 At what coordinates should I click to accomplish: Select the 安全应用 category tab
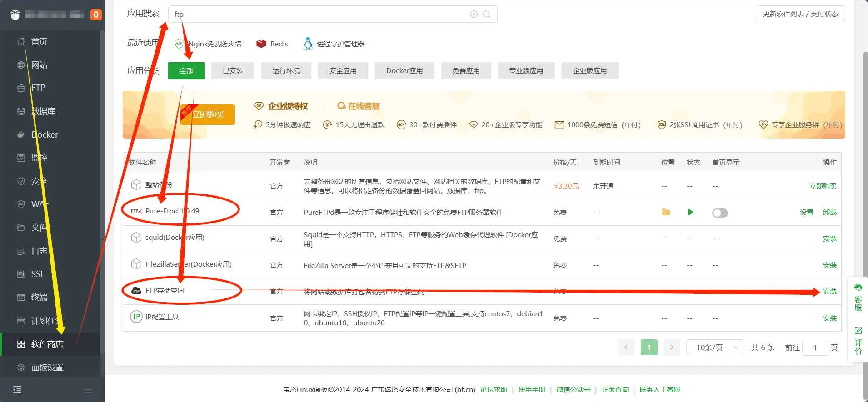343,71
